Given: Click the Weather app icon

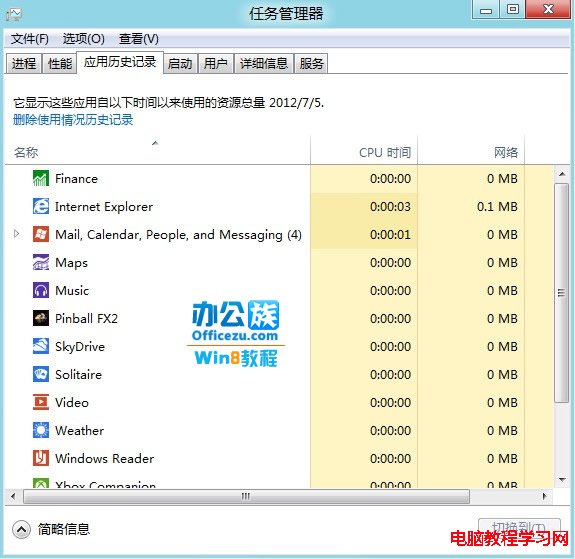Looking at the screenshot, I should pos(41,430).
